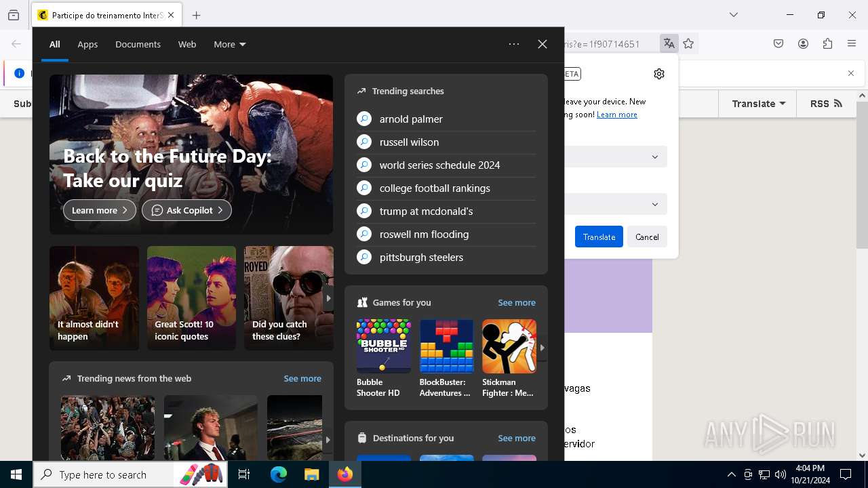Screen dimensions: 868x488
Task: Open the Windows notification center
Action: coord(846,474)
